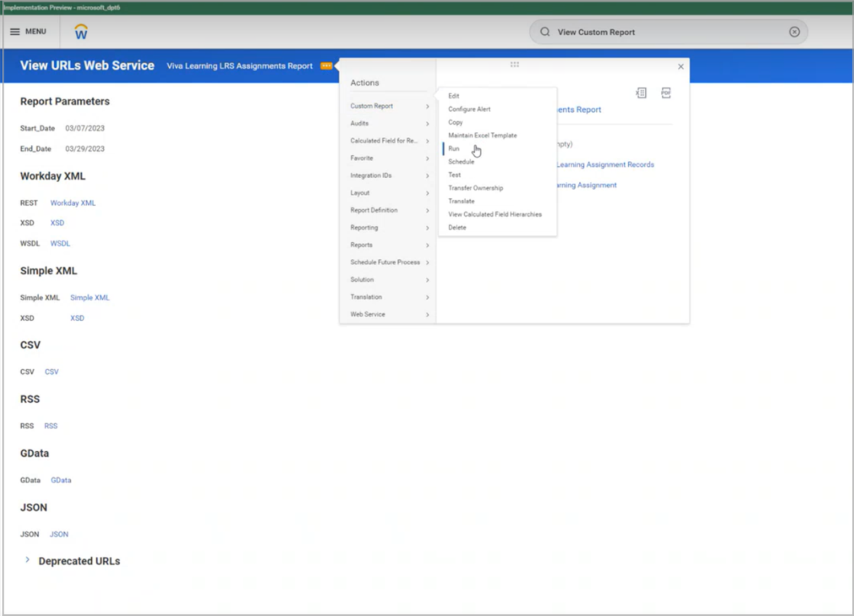Open the JSON link

click(59, 534)
